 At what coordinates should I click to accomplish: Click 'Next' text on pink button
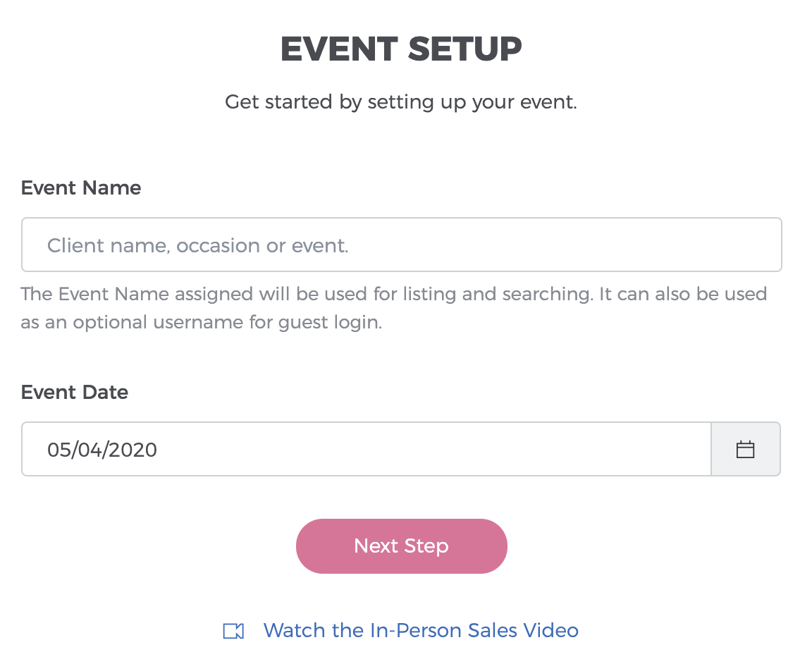pyautogui.click(x=376, y=546)
